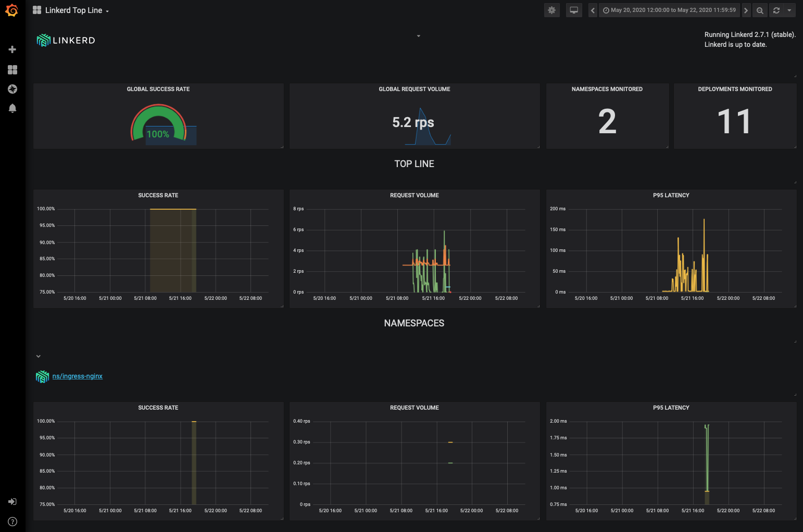Open the Help question mark icon
The height and width of the screenshot is (532, 803).
12,522
